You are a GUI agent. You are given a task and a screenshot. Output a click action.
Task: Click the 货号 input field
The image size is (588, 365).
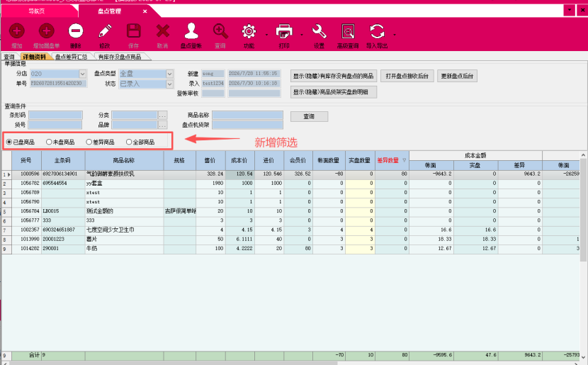pos(55,125)
